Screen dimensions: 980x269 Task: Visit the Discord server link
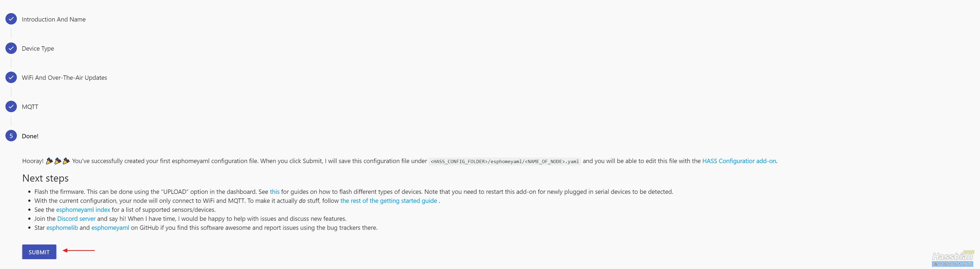click(76, 219)
